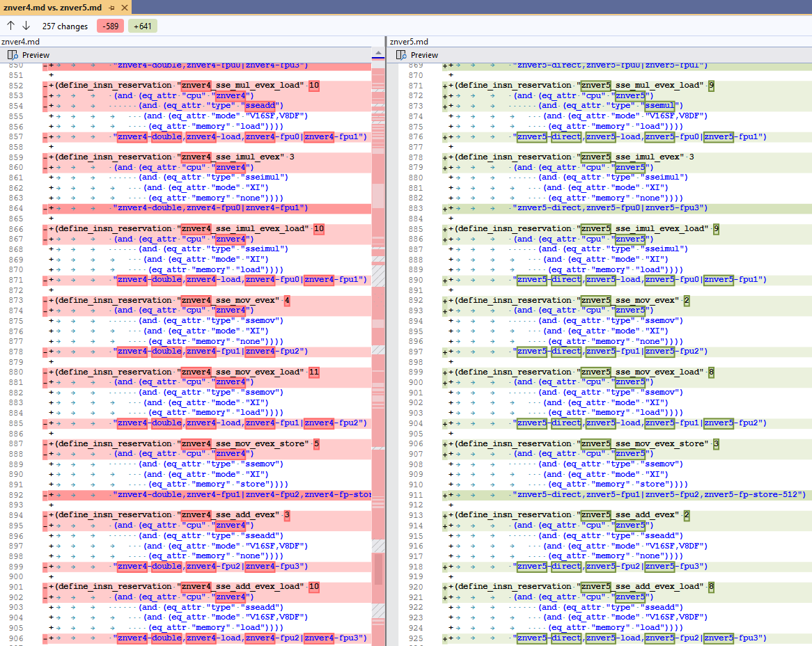The height and width of the screenshot is (646, 812).
Task: Jump to next change with down arrow
Action: coord(26,25)
